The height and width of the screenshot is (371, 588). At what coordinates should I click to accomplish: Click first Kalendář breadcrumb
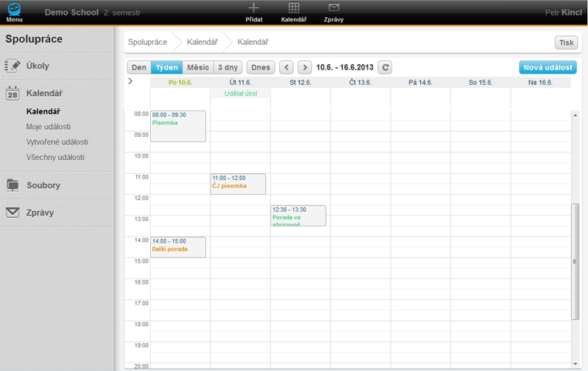pos(202,42)
